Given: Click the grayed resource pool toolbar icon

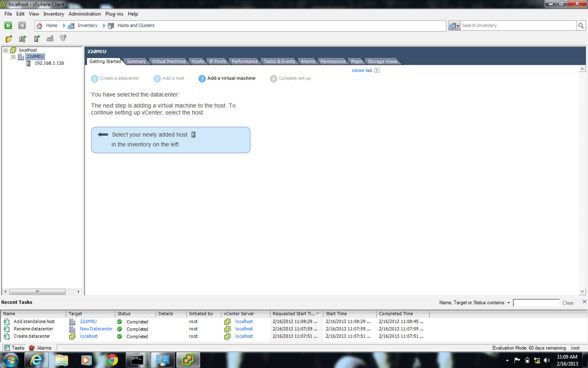Looking at the screenshot, I should (63, 38).
